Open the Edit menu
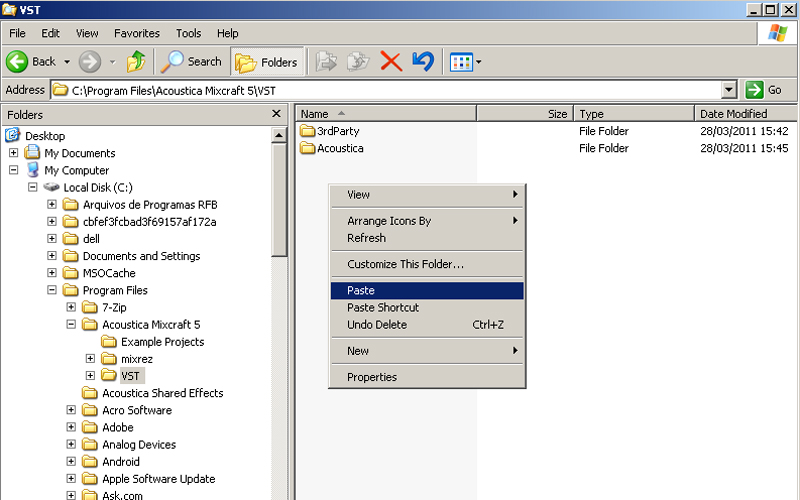 [x=51, y=33]
